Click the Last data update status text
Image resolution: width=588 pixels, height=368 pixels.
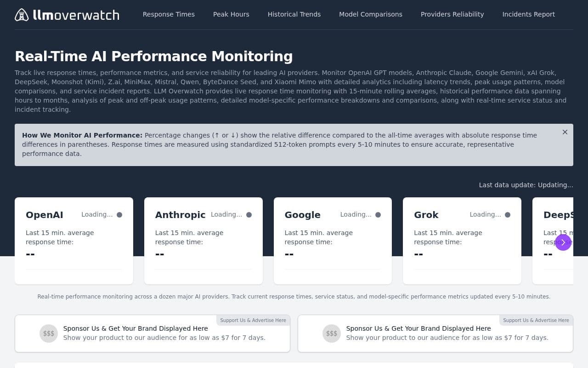[x=526, y=185]
